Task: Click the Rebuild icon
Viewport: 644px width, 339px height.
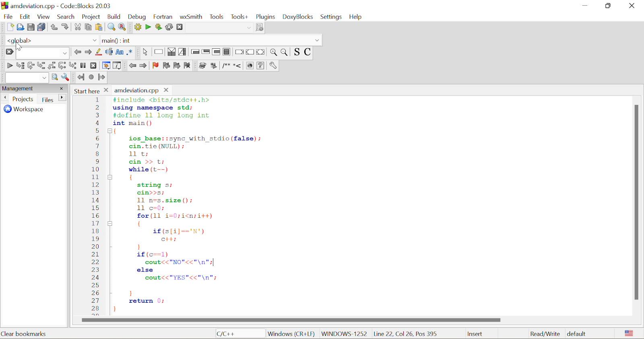Action: (169, 27)
